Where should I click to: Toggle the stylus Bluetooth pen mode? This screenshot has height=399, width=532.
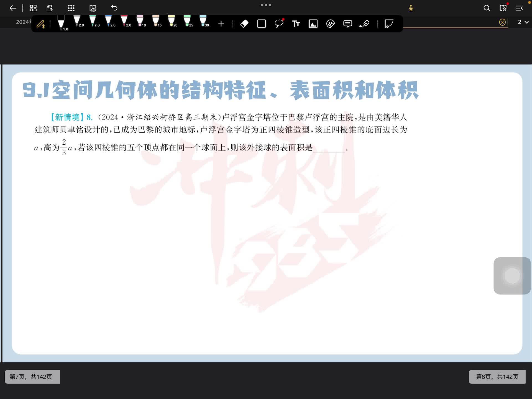point(41,24)
